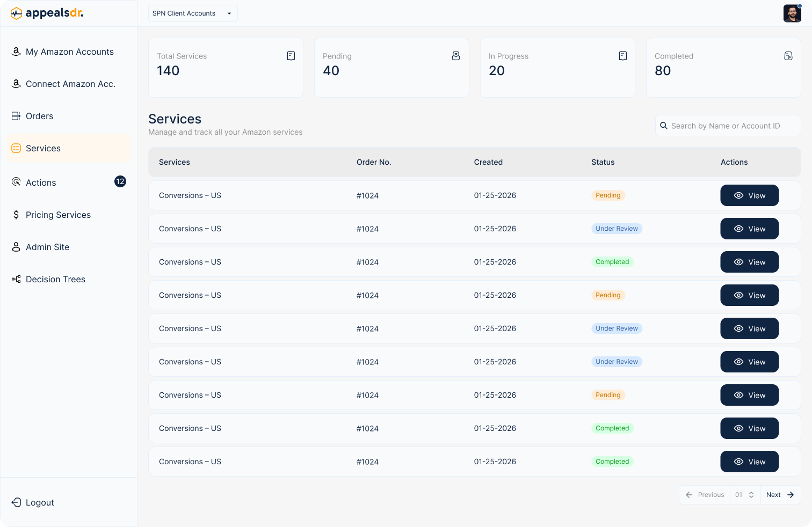Click the Admin Site person icon
The width and height of the screenshot is (812, 527).
pyautogui.click(x=16, y=247)
